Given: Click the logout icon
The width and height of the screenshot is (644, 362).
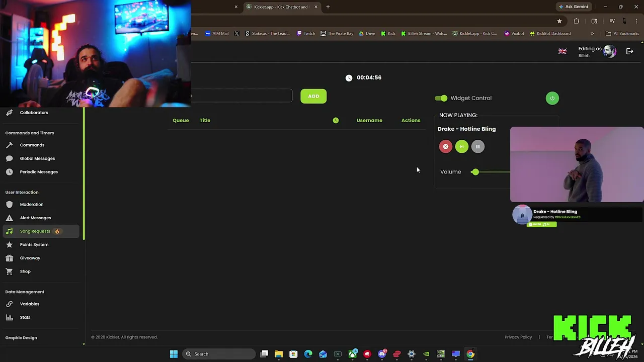Looking at the screenshot, I should click(629, 51).
